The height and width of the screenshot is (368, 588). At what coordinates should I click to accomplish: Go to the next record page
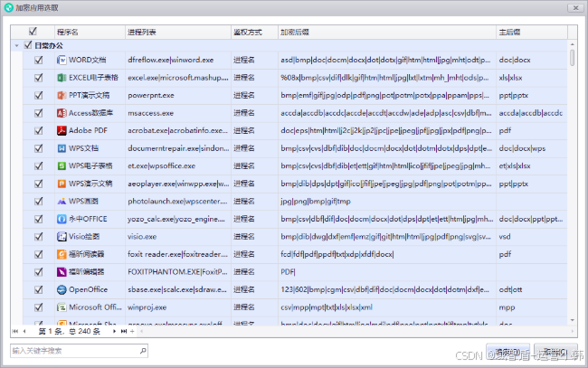click(114, 331)
